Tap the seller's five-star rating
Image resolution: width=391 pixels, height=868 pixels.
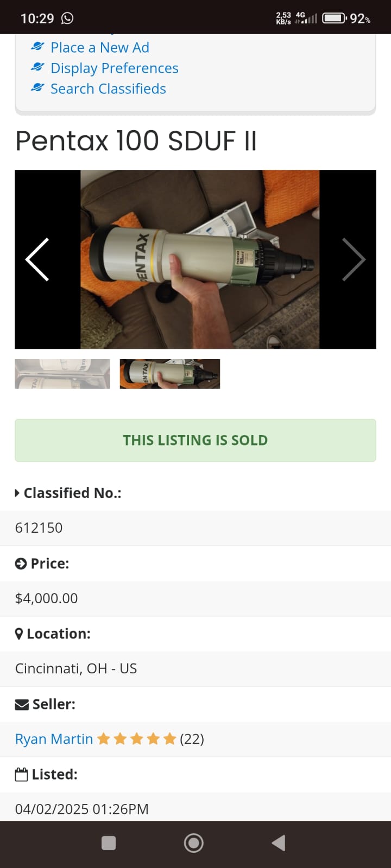(137, 739)
